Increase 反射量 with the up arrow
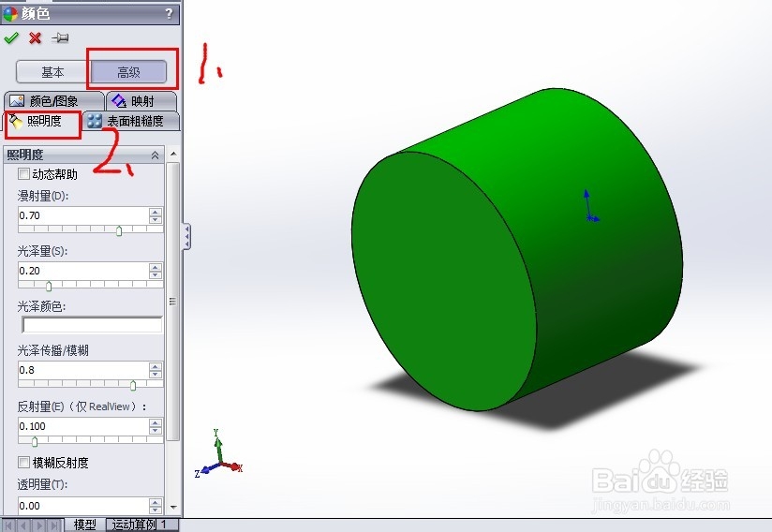Image resolution: width=772 pixels, height=532 pixels. point(156,422)
